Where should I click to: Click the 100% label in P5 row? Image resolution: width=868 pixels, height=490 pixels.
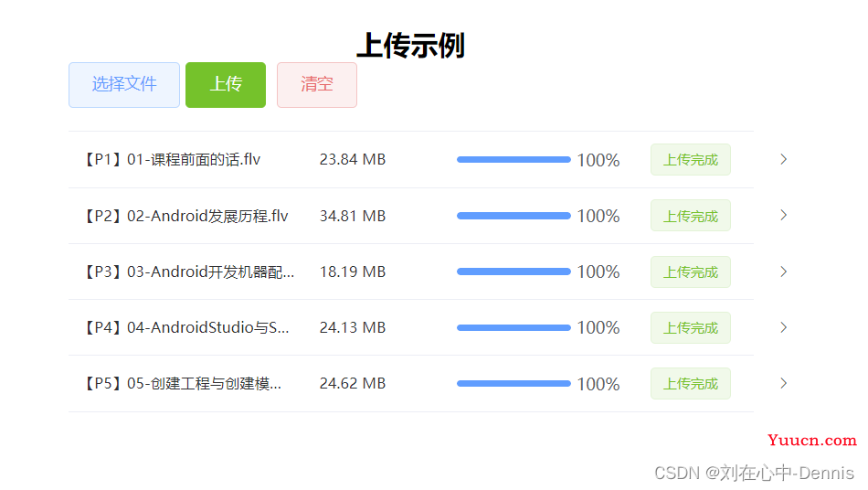(598, 384)
